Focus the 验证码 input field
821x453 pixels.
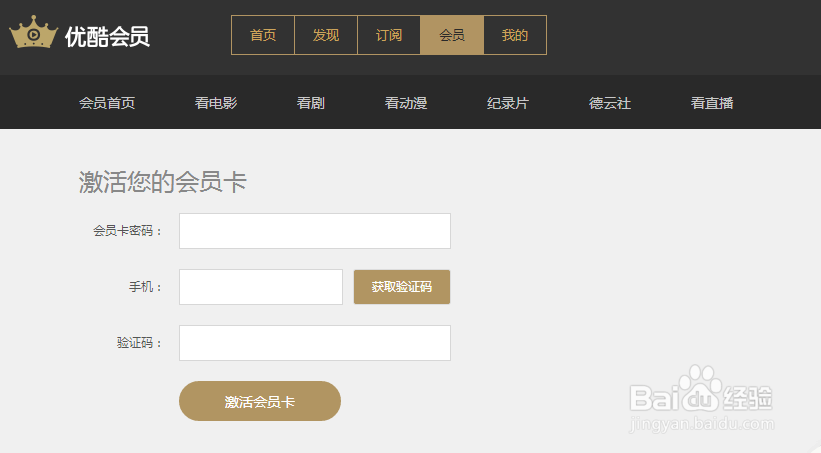click(315, 343)
